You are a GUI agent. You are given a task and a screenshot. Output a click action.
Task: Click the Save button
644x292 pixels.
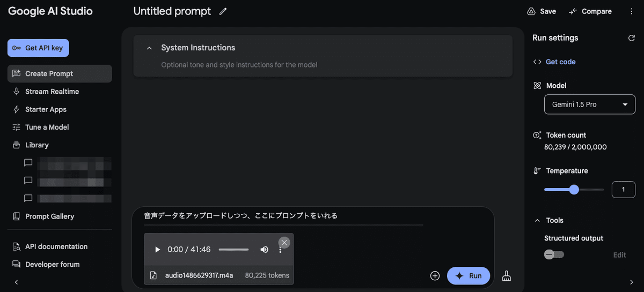[541, 11]
